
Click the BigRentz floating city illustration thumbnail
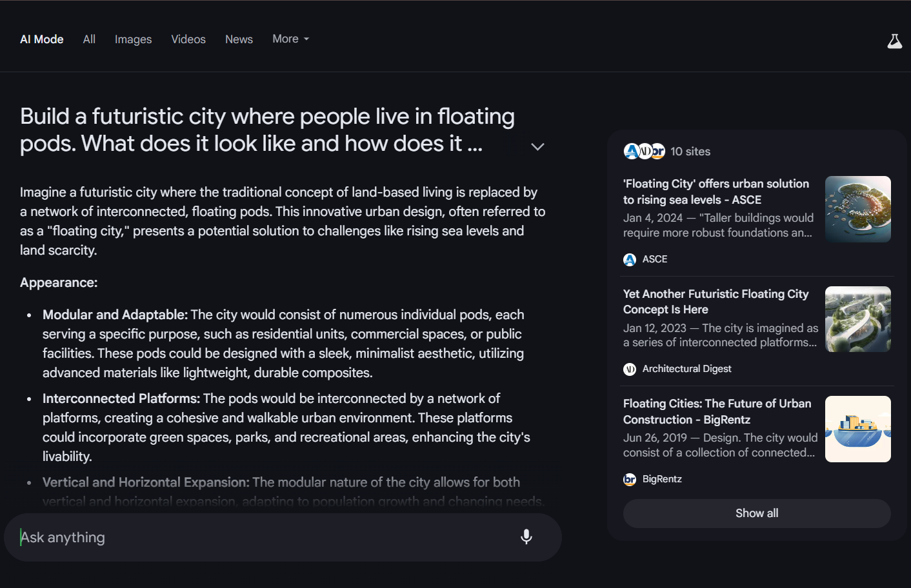[857, 429]
